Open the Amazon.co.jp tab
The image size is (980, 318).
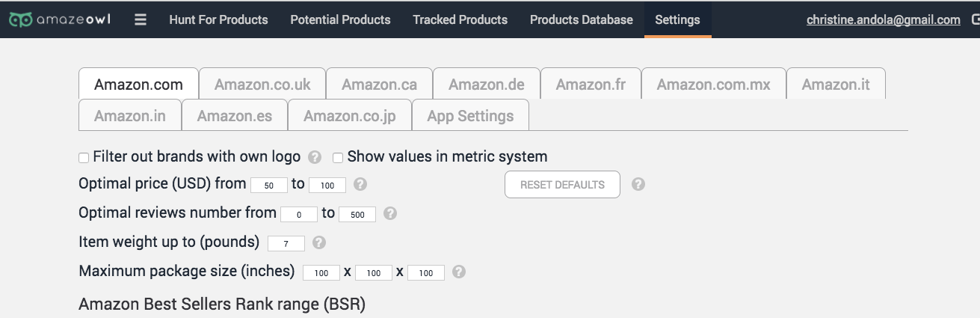click(x=349, y=115)
